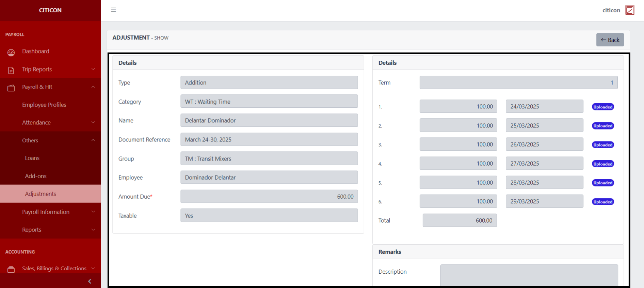The image size is (644, 288).
Task: Expand the Reports menu chevron
Action: tap(93, 230)
